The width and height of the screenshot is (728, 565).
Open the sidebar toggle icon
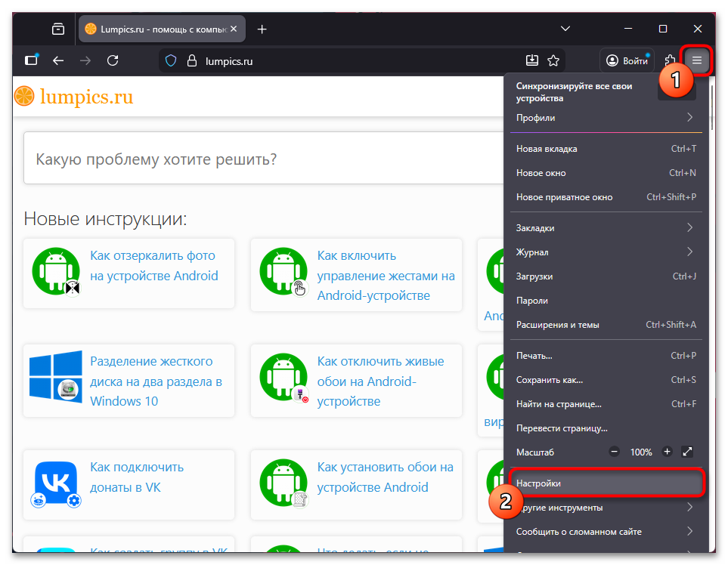click(31, 60)
